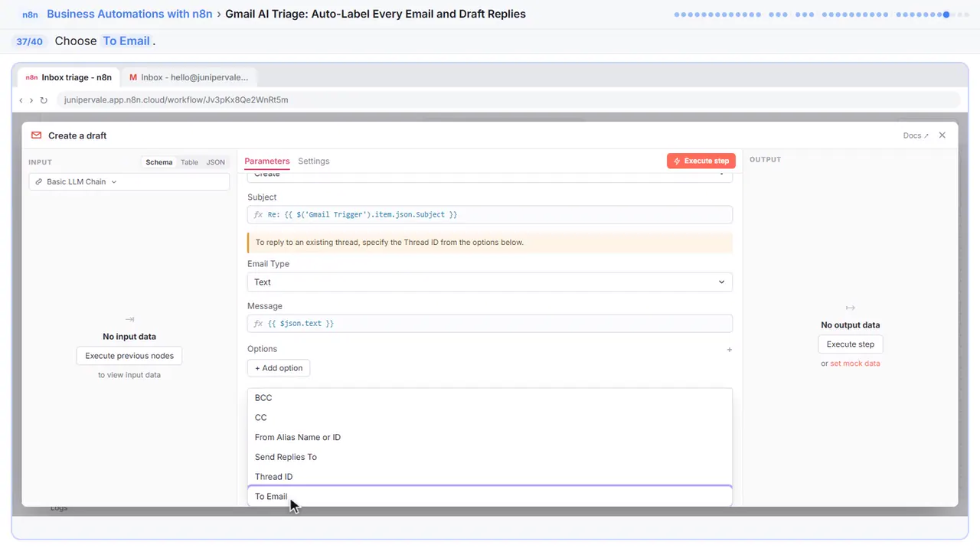Open Business Automations with n8n course link
Screen dimensions: 980x551
tap(129, 14)
